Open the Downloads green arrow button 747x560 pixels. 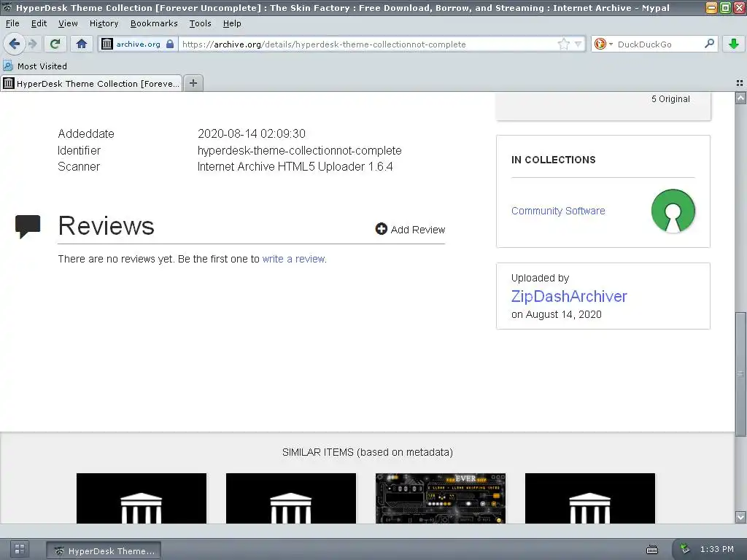pos(734,44)
